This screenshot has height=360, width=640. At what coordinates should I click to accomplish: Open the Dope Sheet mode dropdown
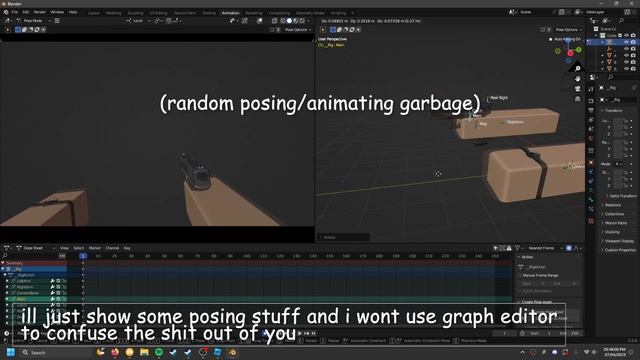[35, 248]
